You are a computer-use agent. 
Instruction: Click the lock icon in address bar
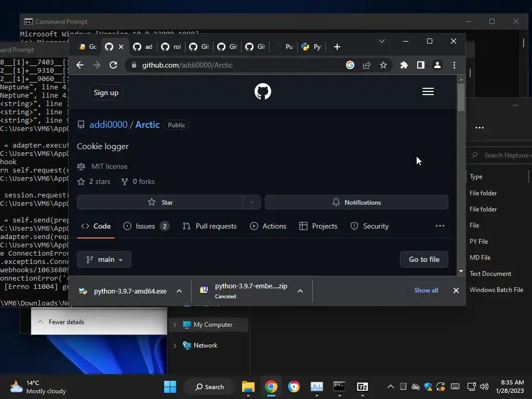pyautogui.click(x=134, y=65)
